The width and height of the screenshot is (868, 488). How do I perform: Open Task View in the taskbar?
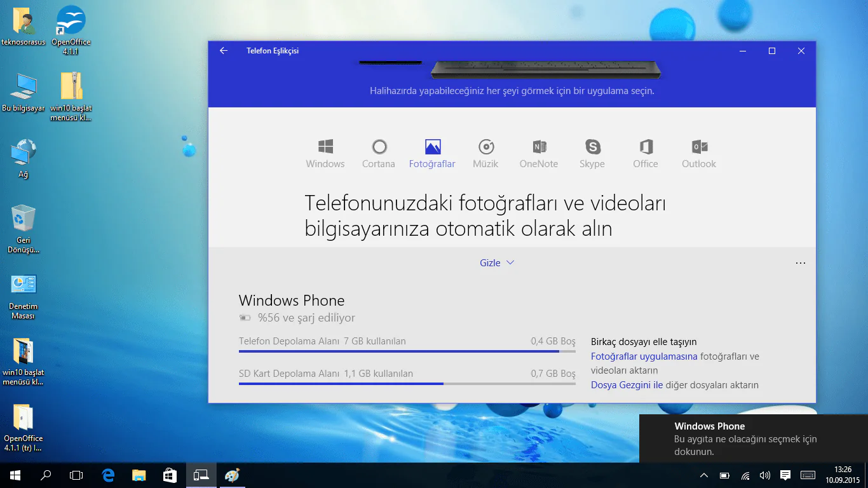tap(76, 475)
